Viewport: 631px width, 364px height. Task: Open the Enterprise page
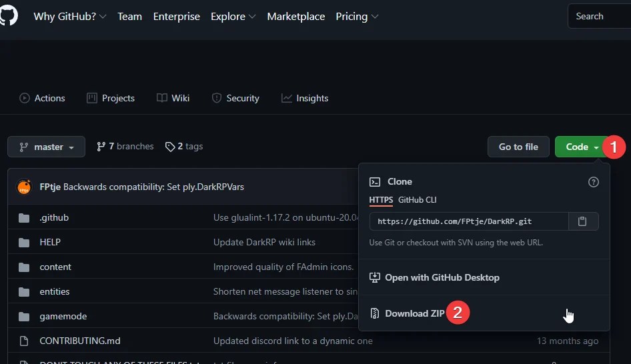[176, 17]
